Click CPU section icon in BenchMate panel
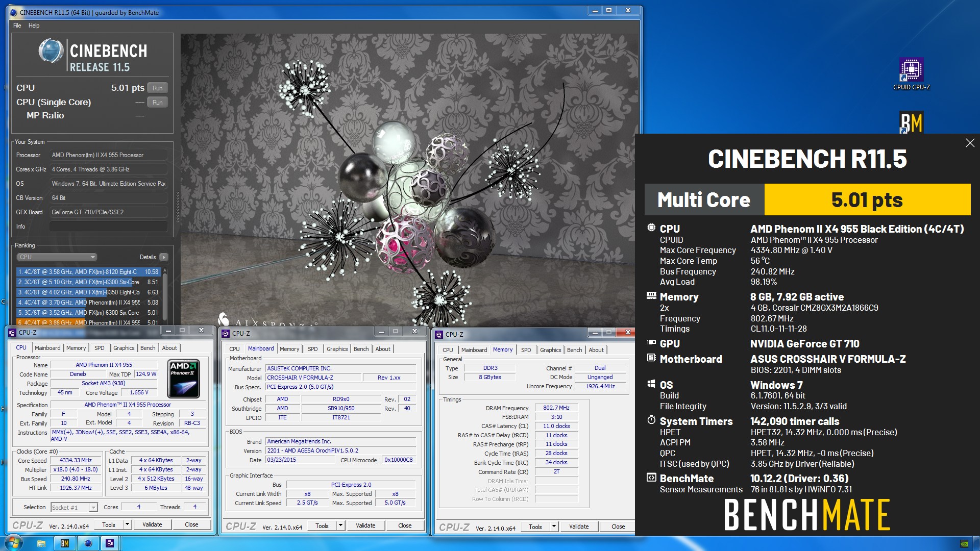The image size is (980, 551). click(x=651, y=228)
